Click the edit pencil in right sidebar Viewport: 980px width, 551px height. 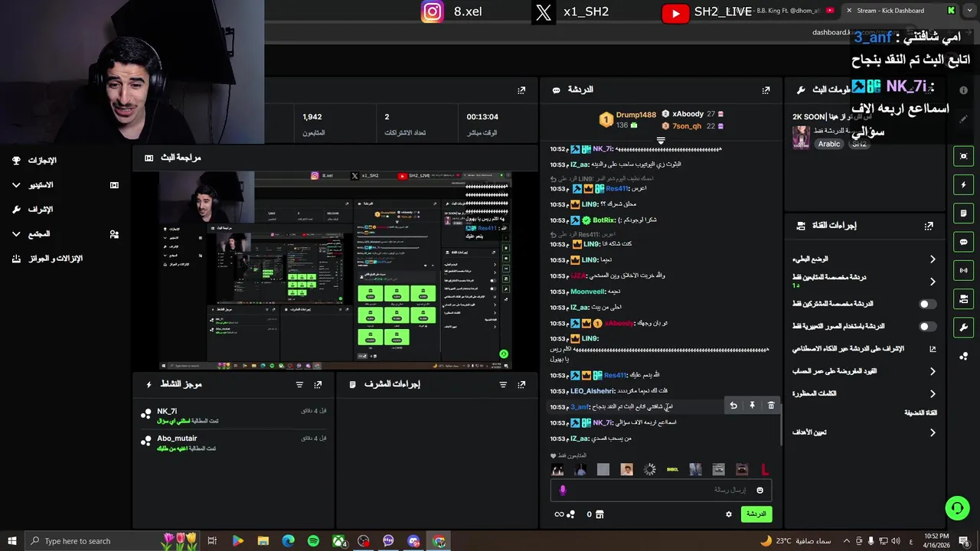tap(964, 119)
